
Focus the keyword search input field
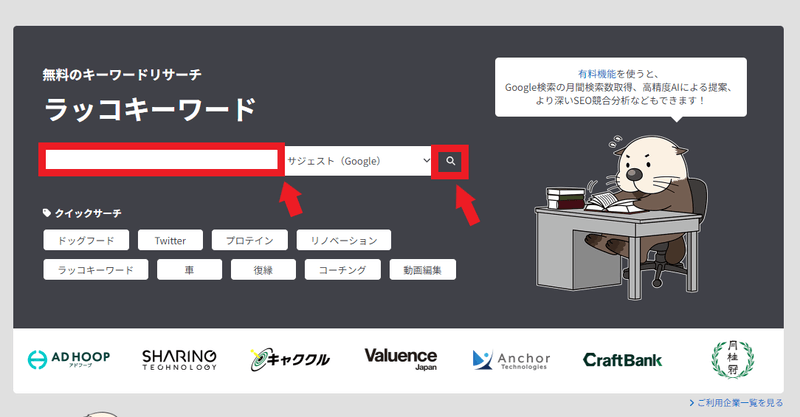pos(162,160)
